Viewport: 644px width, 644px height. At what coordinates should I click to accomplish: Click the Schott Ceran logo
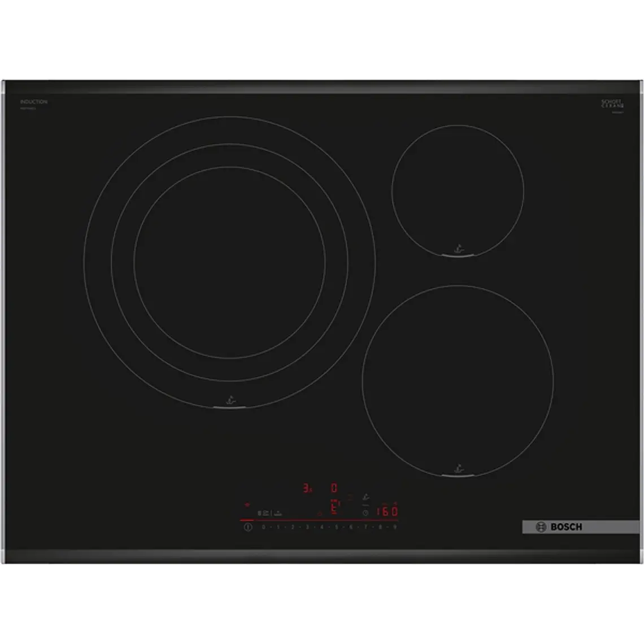tap(612, 103)
